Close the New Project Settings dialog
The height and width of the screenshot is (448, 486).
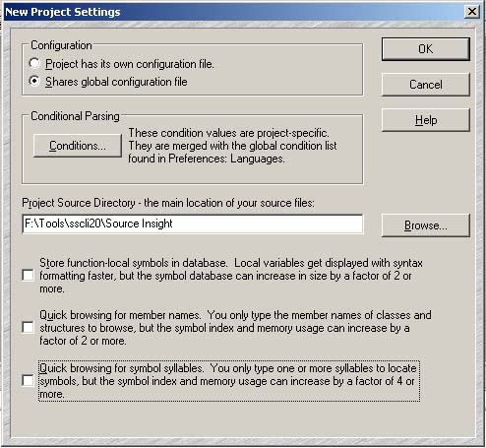pos(472,12)
